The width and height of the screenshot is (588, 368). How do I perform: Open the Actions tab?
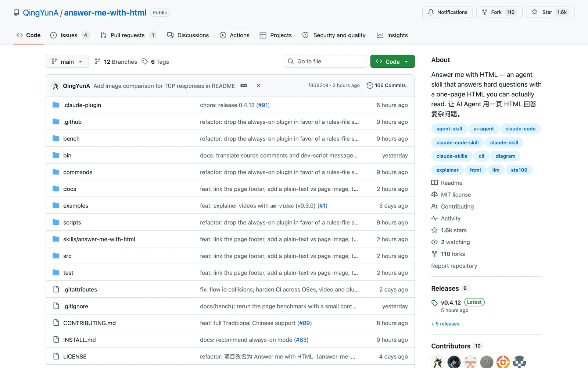pyautogui.click(x=234, y=35)
